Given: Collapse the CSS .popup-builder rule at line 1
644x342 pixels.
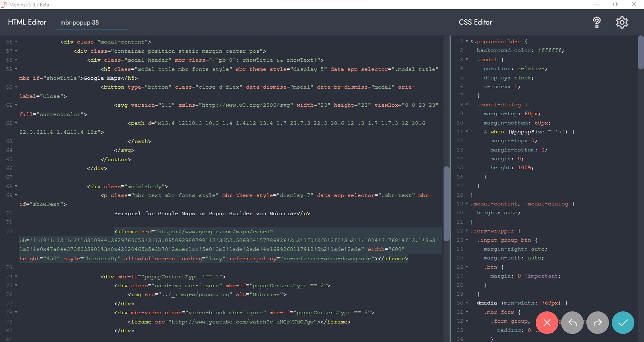Looking at the screenshot, I should pyautogui.click(x=467, y=41).
